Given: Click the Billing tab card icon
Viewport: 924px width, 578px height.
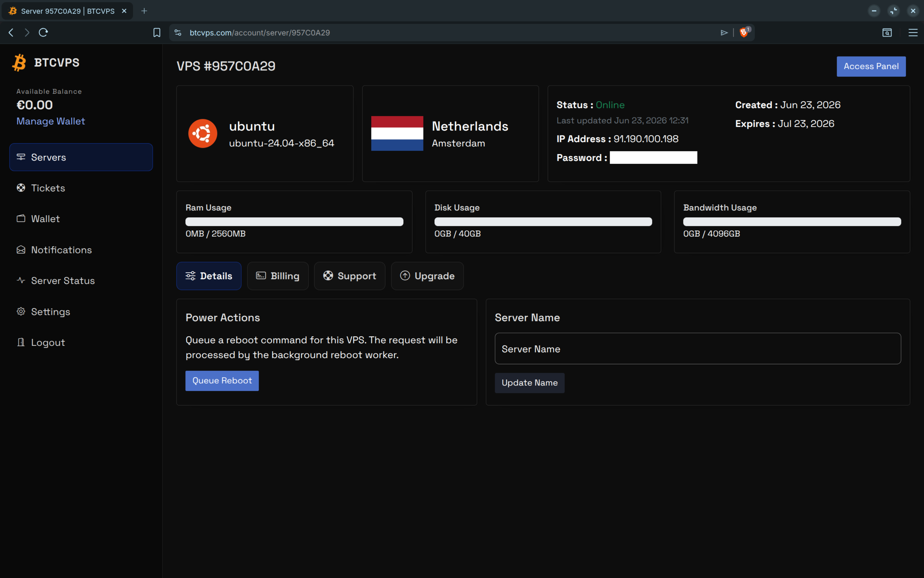Looking at the screenshot, I should 261,276.
